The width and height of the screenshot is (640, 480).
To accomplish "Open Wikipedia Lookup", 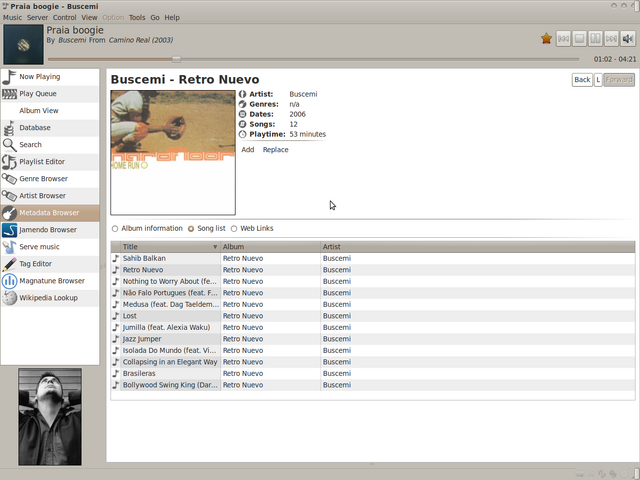I will click(50, 298).
